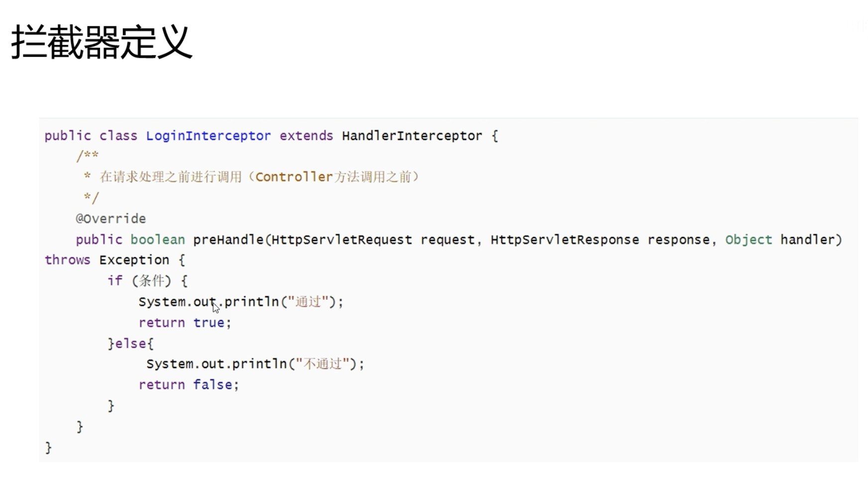Click the slide title 拦截器定义
The height and width of the screenshot is (486, 868).
pos(102,43)
